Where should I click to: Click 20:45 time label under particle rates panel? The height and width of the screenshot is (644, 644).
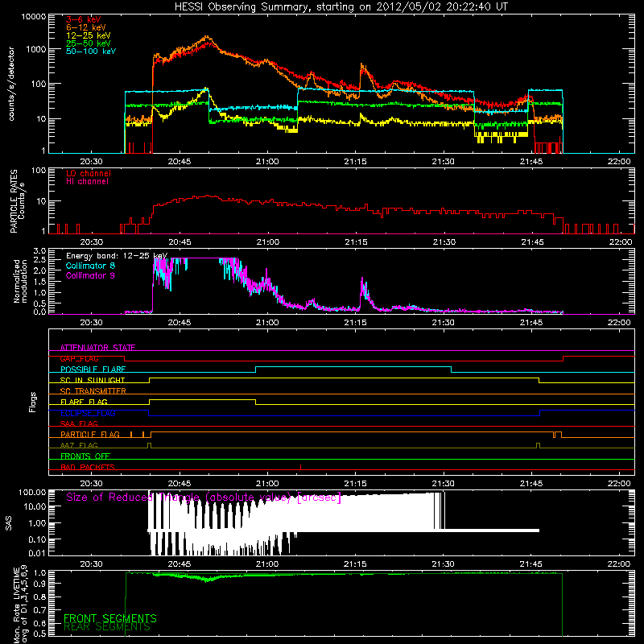click(x=180, y=242)
